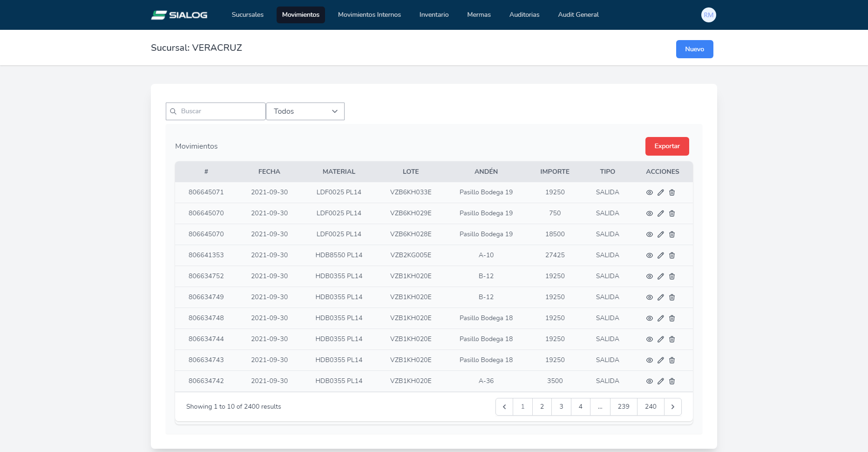
Task: Remove movement 806634749 via trash icon
Action: coord(672,297)
